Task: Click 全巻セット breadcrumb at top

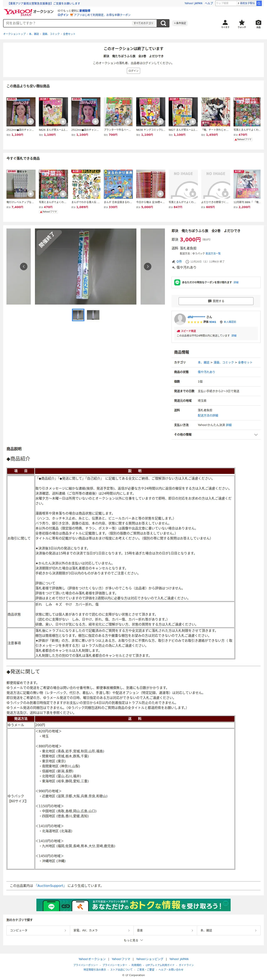Action: 69,34
